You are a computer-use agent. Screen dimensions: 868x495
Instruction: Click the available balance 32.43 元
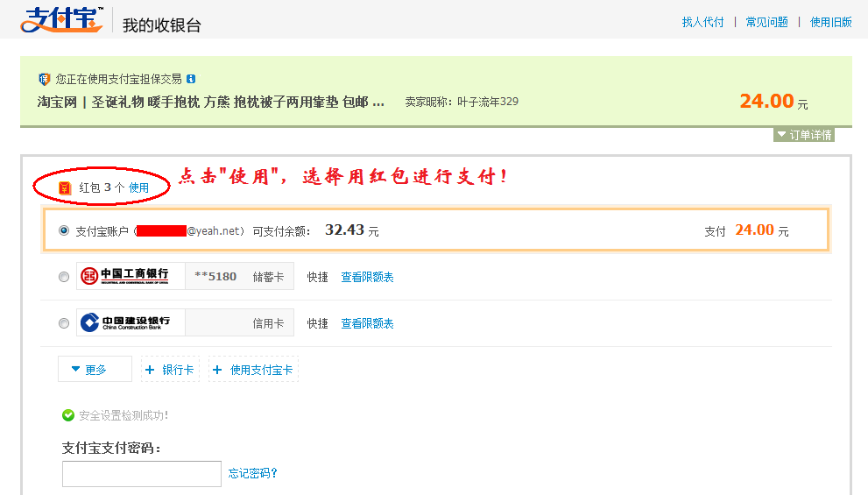coord(352,230)
